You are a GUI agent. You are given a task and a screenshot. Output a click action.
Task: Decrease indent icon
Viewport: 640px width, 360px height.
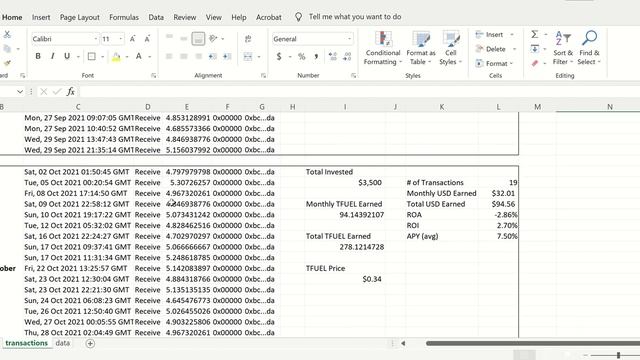(212, 56)
